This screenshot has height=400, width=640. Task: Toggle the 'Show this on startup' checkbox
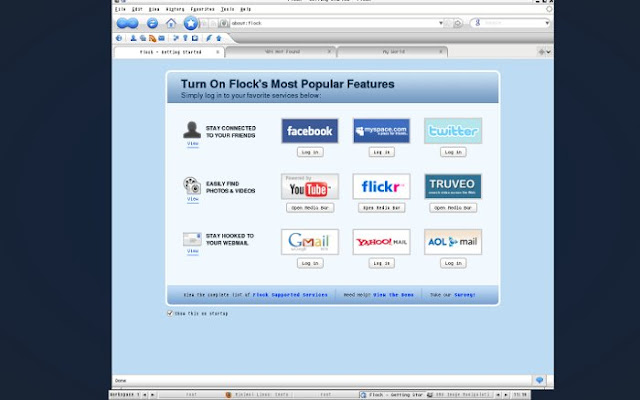(170, 313)
